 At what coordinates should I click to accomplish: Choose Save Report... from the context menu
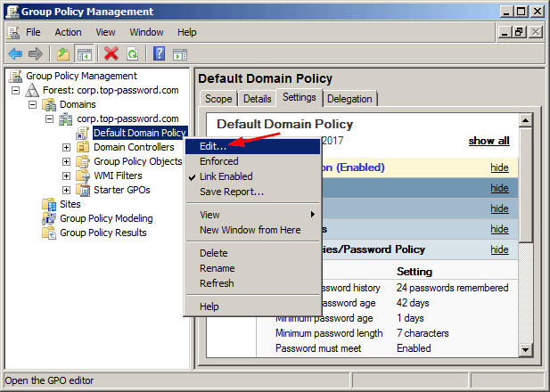(232, 192)
